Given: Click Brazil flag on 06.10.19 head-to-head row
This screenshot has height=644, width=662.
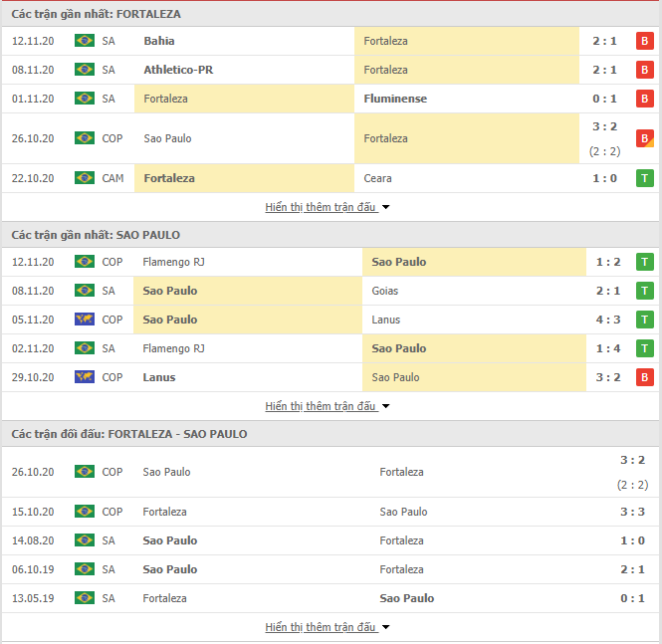Looking at the screenshot, I should click(x=85, y=569).
